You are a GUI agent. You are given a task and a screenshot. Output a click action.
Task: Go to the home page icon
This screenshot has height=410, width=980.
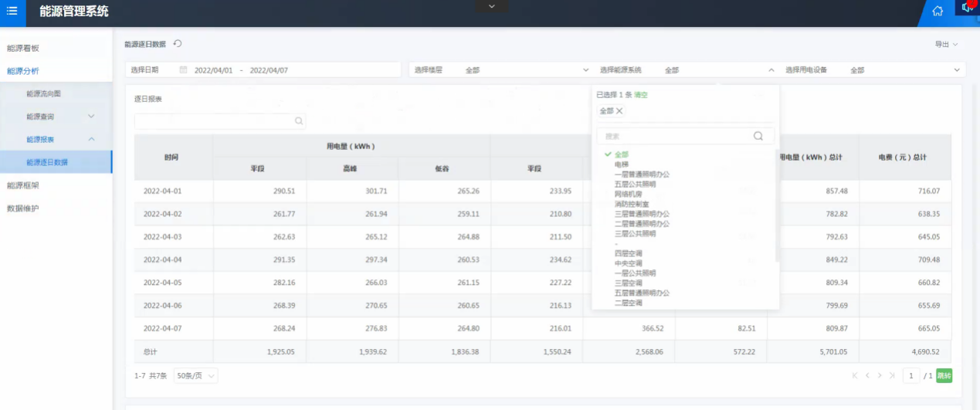(x=938, y=11)
